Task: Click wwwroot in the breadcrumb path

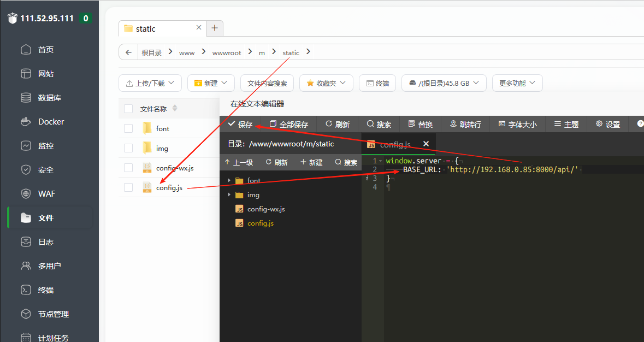Action: tap(227, 52)
